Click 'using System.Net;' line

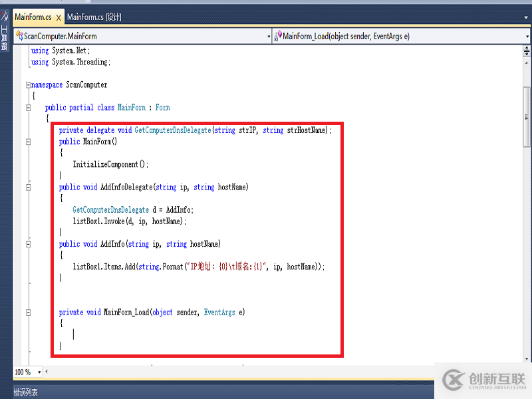pos(61,51)
